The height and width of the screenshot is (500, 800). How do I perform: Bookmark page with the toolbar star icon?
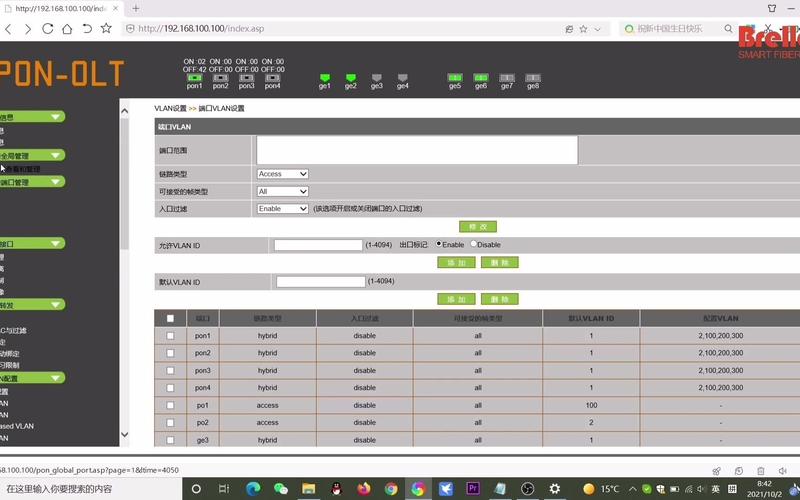coord(106,28)
